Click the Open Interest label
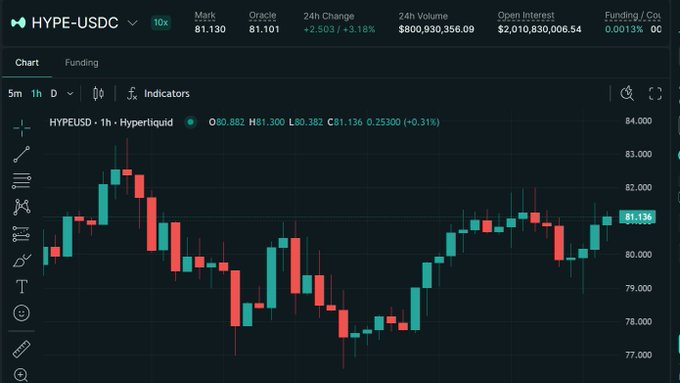Viewport: 680px width, 383px height. pos(526,16)
